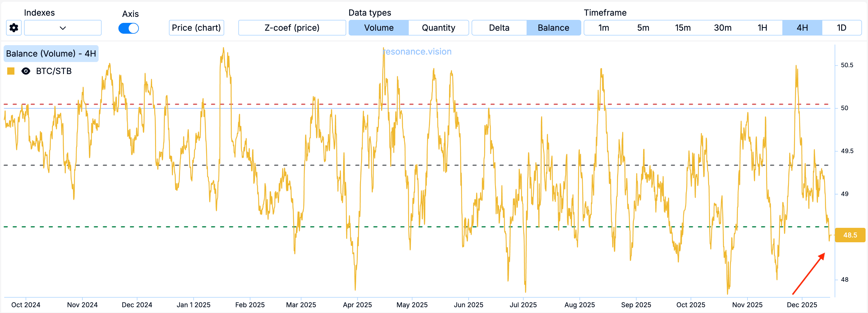868x313 pixels.
Task: Toggle BTC/STB visibility eye icon
Action: [26, 71]
